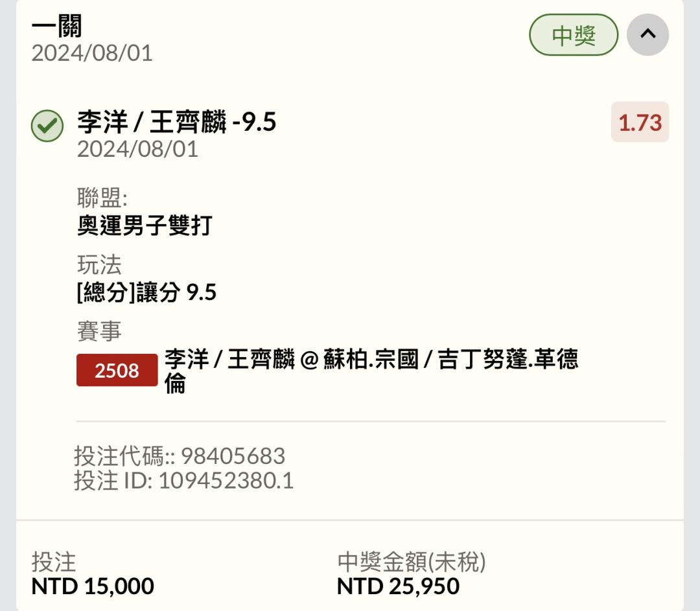This screenshot has height=611, width=700.
Task: Open the 李洋 / 王齊麟 @ 蘇柏.宗國 match text
Action: [371, 371]
